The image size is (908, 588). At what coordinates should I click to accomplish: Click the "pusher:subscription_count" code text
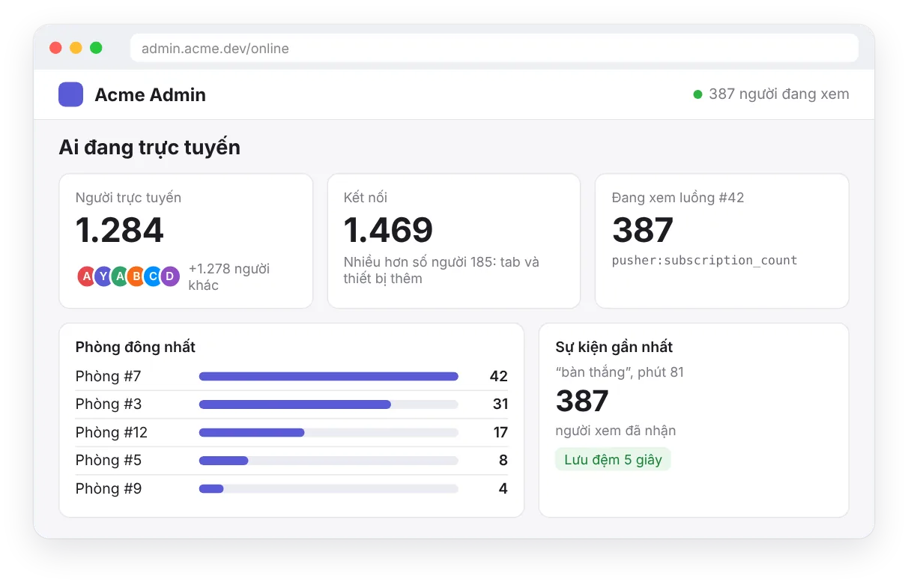pyautogui.click(x=705, y=261)
